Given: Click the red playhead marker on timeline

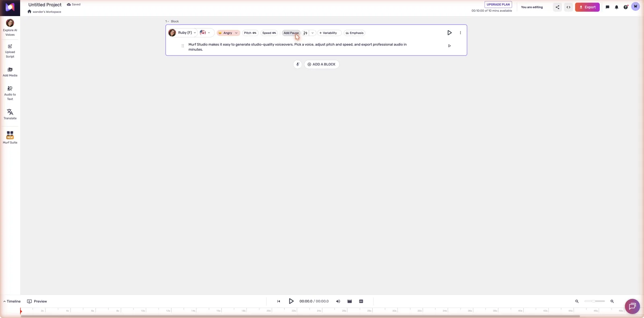Looking at the screenshot, I should [21, 311].
